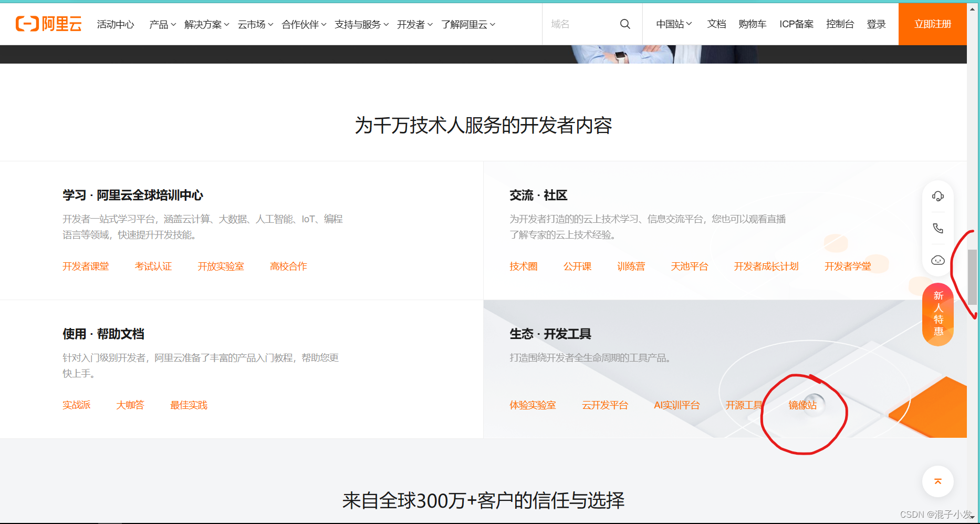Open the ICP备案 link

796,24
